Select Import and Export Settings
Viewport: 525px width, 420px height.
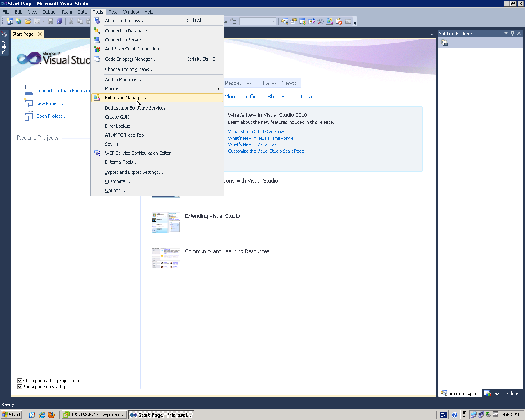(x=157, y=172)
